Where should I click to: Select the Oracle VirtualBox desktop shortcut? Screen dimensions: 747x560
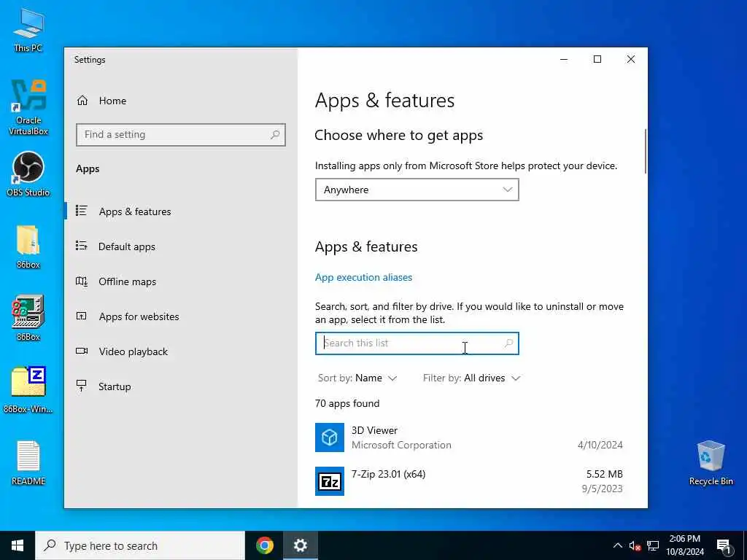tap(28, 108)
